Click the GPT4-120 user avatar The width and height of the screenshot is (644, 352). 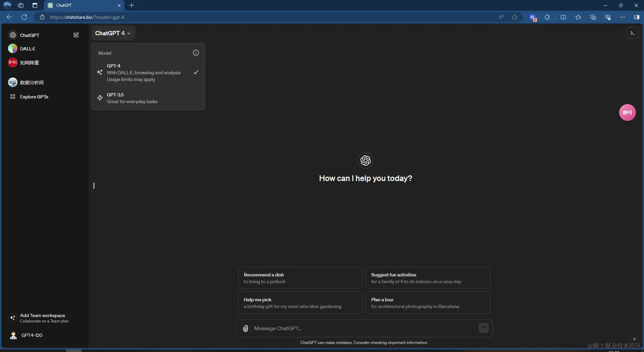[13, 335]
